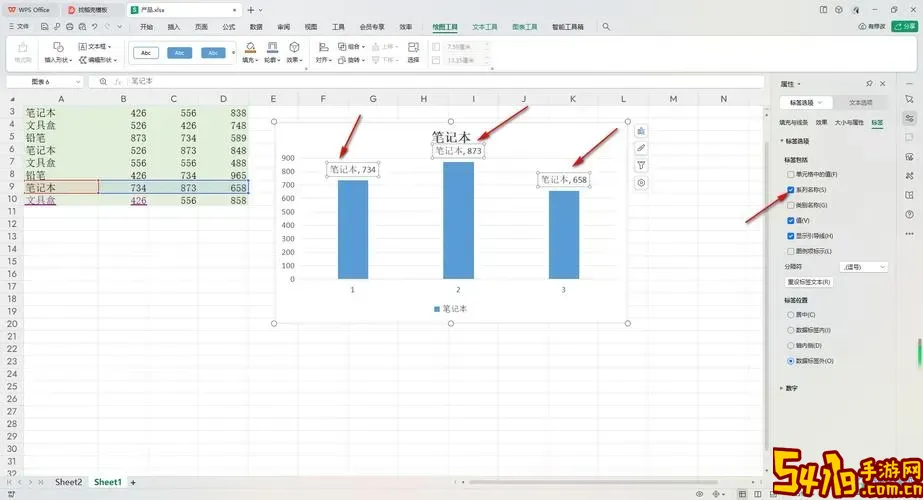Click the more (three dots) sidebar icon

(909, 234)
